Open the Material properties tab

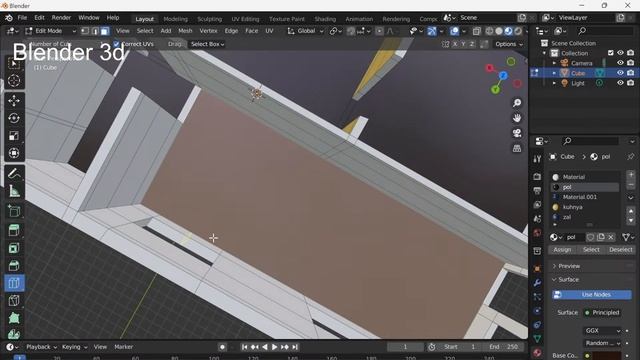[x=537, y=352]
